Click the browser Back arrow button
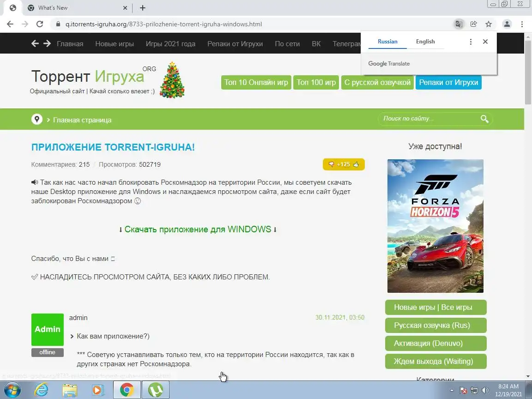This screenshot has height=399, width=532. tap(10, 24)
